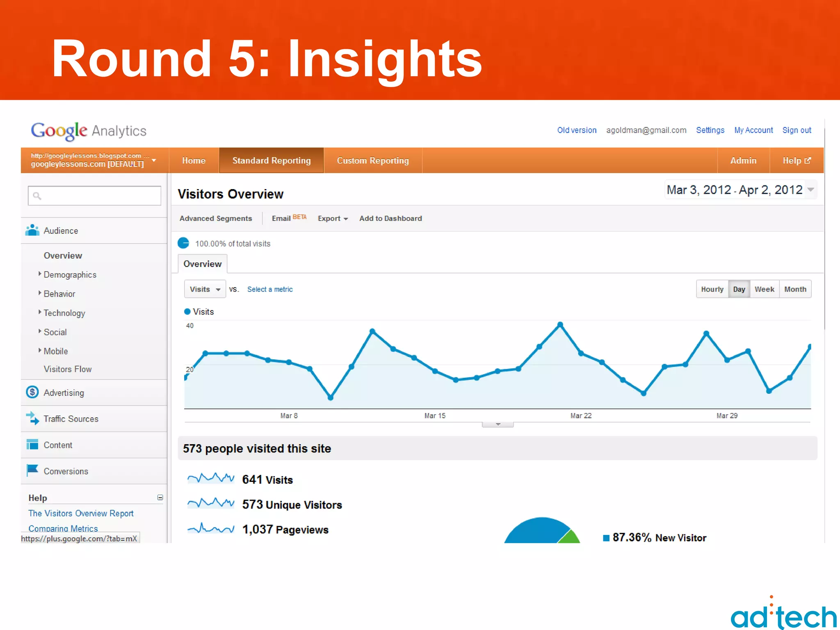
Task: Click the Traffic Sources arrows icon
Action: pos(32,418)
